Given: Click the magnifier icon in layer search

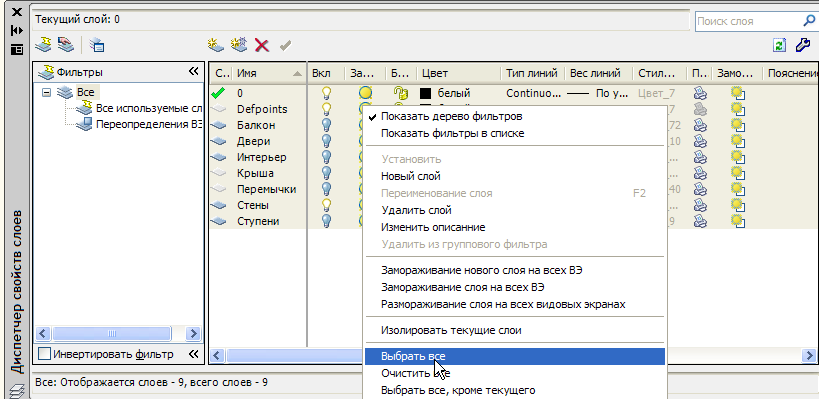Looking at the screenshot, I should 809,21.
